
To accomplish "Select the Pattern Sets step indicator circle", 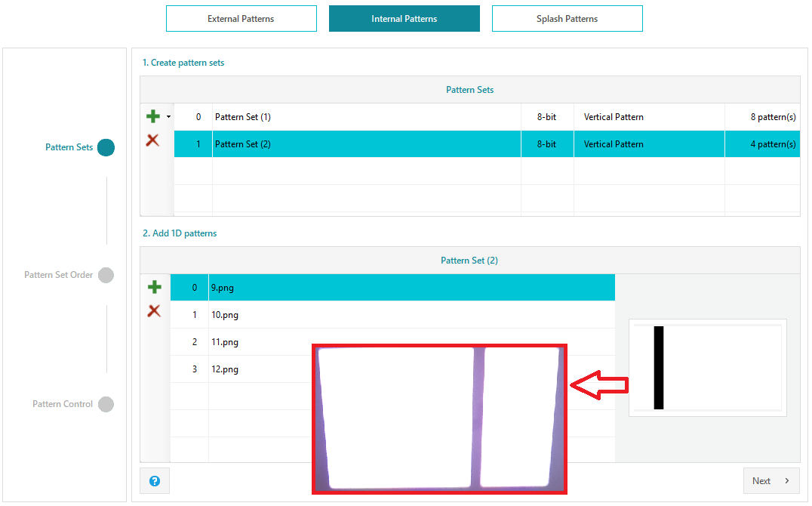I will coord(105,147).
